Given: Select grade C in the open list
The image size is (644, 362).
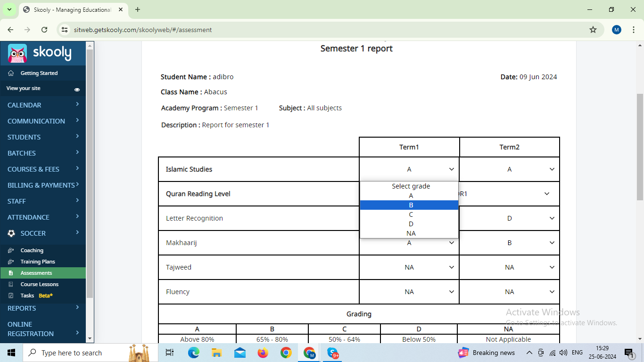Looking at the screenshot, I should [409, 214].
